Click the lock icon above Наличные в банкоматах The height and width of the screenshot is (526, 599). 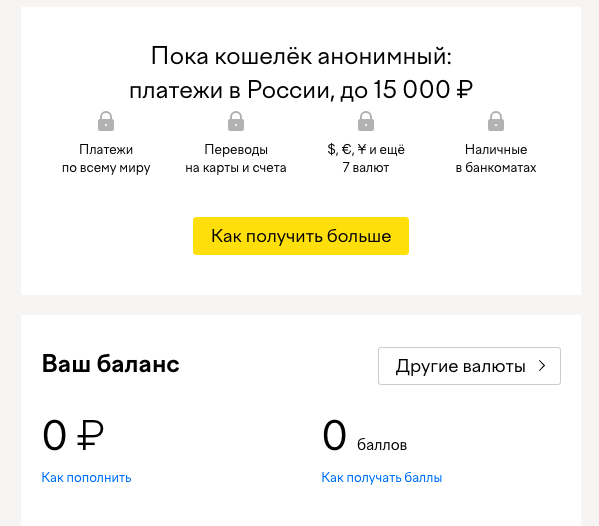pos(495,121)
